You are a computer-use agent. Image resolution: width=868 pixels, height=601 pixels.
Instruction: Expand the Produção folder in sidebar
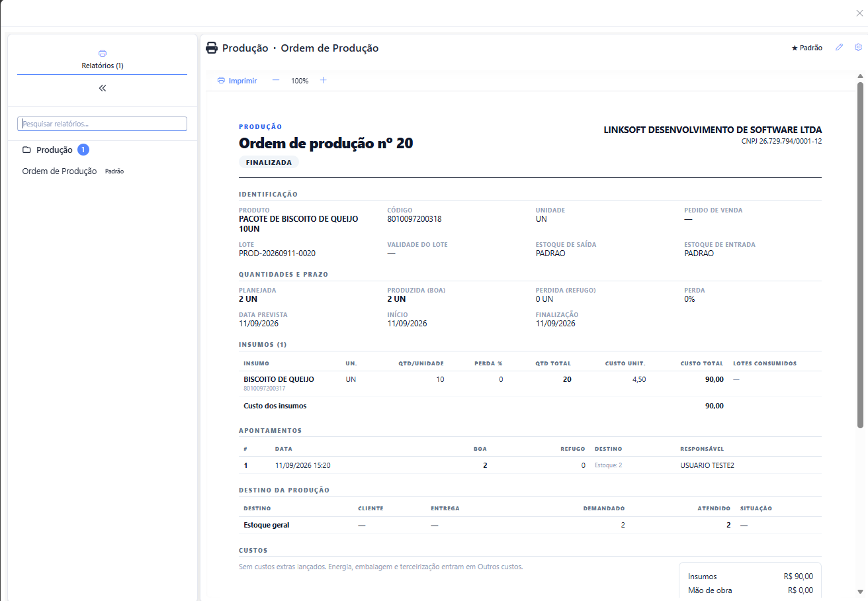coord(55,150)
